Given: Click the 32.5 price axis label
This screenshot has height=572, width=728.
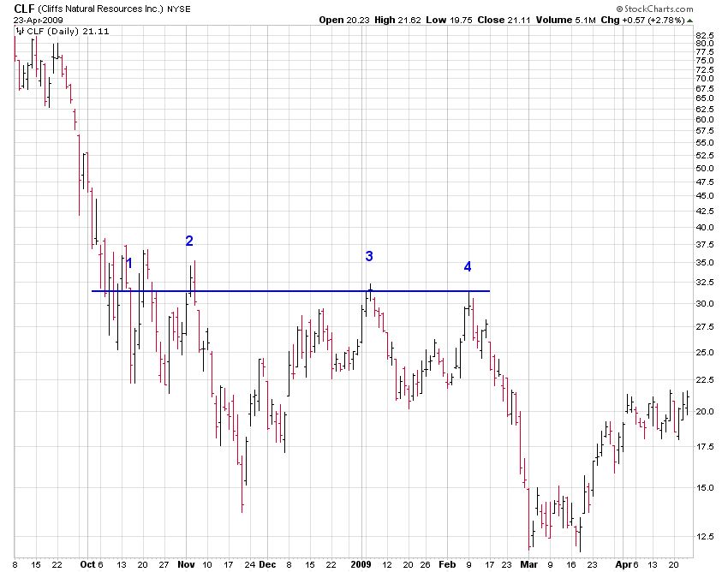Looking at the screenshot, I should pyautogui.click(x=704, y=283).
